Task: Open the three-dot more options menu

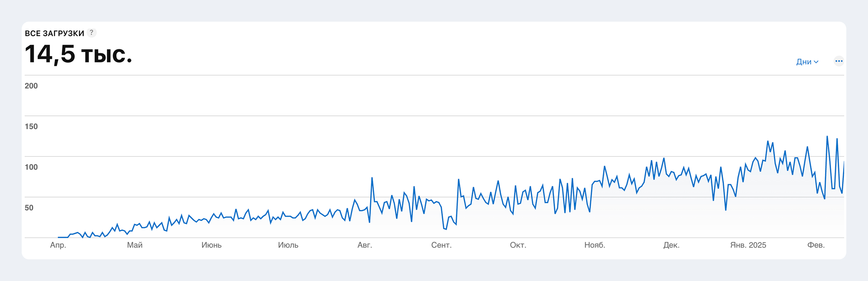Action: 839,61
